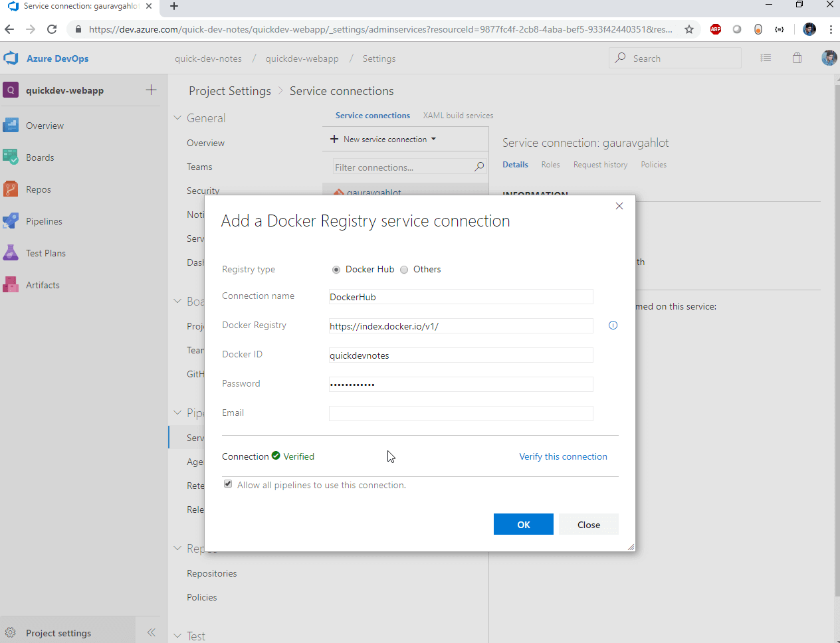Click the Docker ID field
The height and width of the screenshot is (643, 840).
point(461,355)
